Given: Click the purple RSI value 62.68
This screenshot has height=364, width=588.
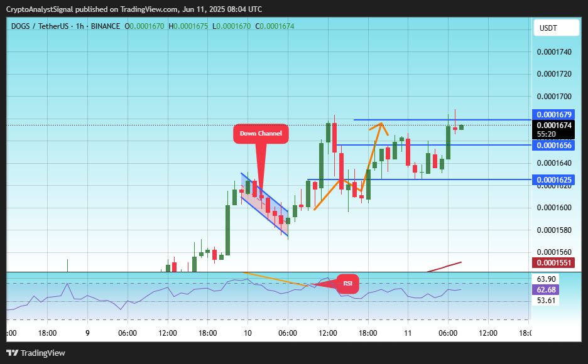Looking at the screenshot, I should pos(546,289).
